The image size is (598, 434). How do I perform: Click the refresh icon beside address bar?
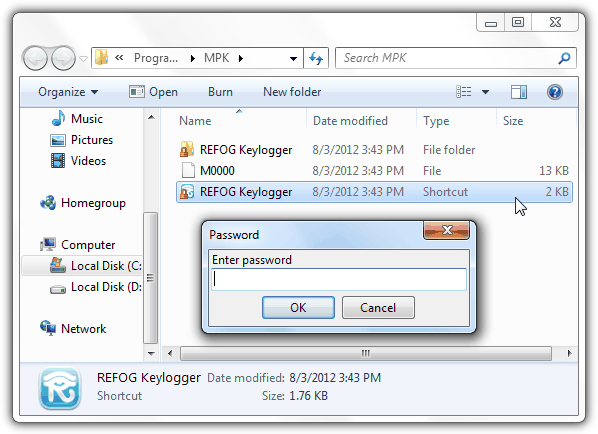click(316, 58)
